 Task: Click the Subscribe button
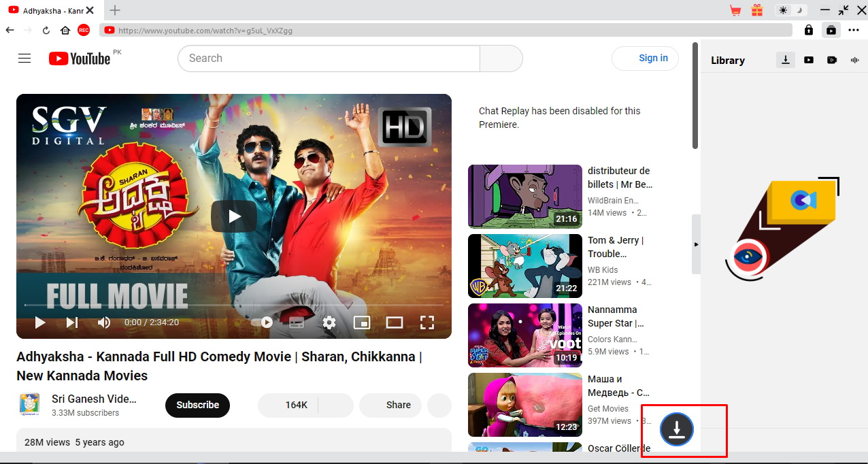point(197,405)
